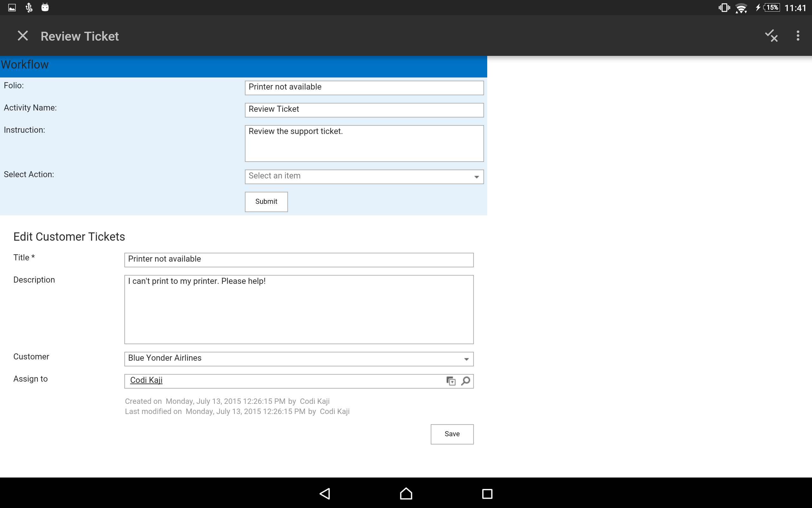Focus the Activity Name field
The width and height of the screenshot is (812, 508).
[364, 110]
